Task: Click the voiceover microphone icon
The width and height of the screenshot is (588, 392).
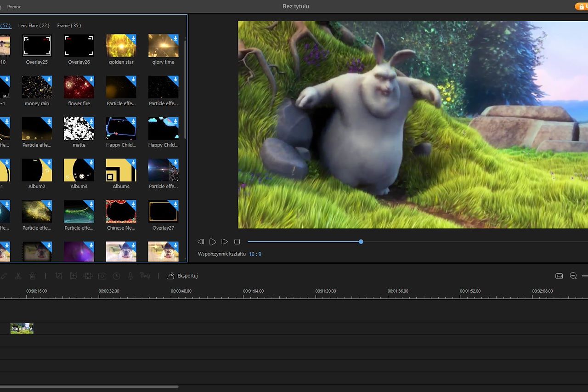Action: 130,276
